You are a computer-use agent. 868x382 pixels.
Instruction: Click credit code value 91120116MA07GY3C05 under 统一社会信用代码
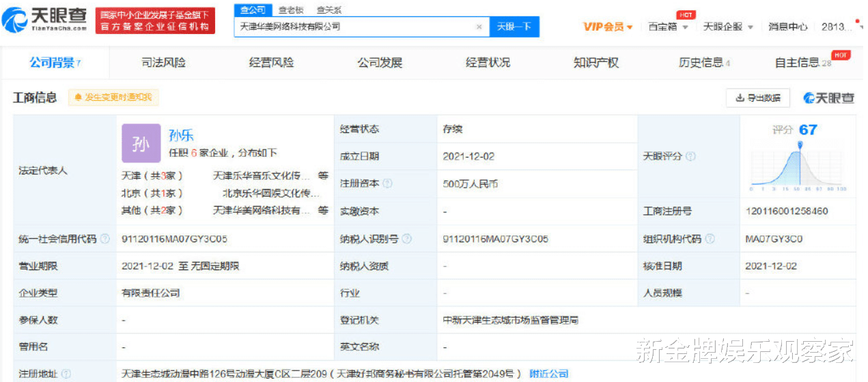pyautogui.click(x=174, y=239)
